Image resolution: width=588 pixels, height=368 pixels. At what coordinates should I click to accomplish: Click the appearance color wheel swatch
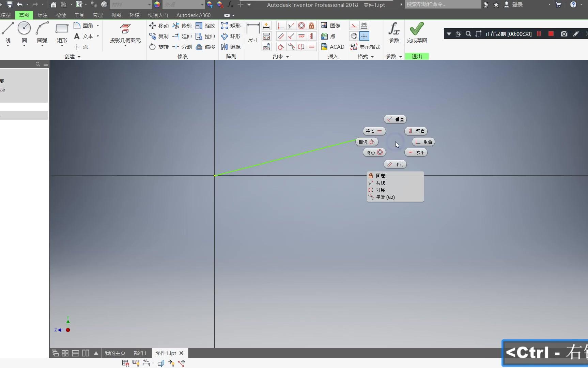pyautogui.click(x=157, y=4)
